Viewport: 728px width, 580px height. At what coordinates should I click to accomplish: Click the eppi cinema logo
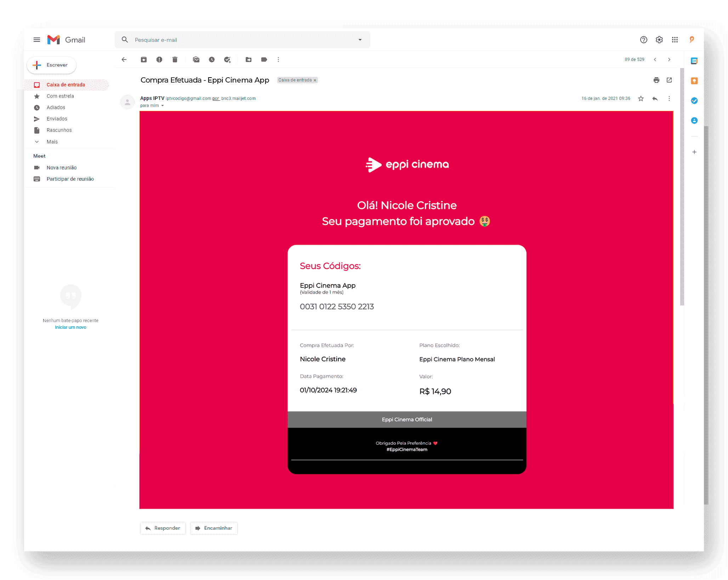[407, 165]
